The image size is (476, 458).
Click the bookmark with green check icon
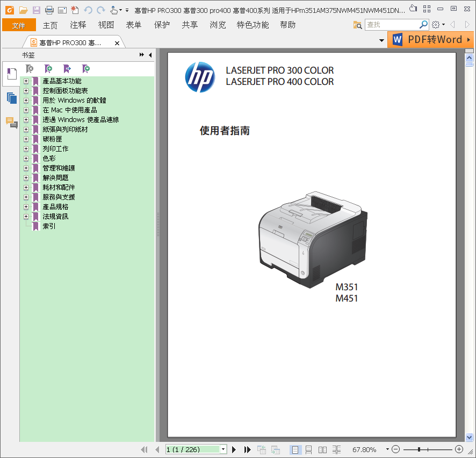86,69
